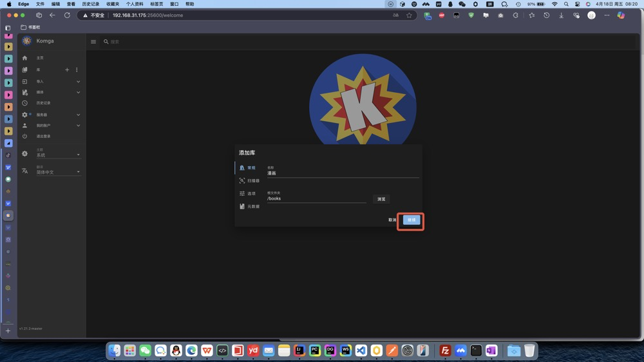Toggle the Komga hamburger navigation menu
644x362 pixels.
click(93, 42)
